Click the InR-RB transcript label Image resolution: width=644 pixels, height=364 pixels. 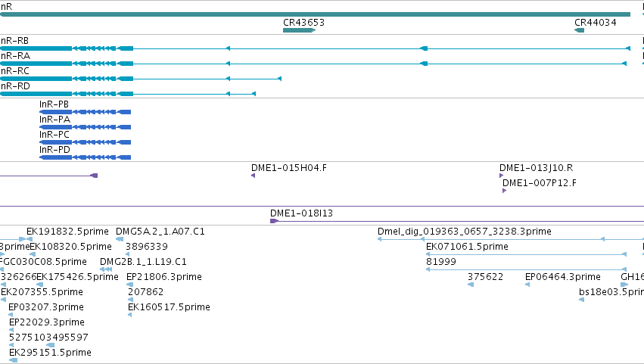point(14,41)
